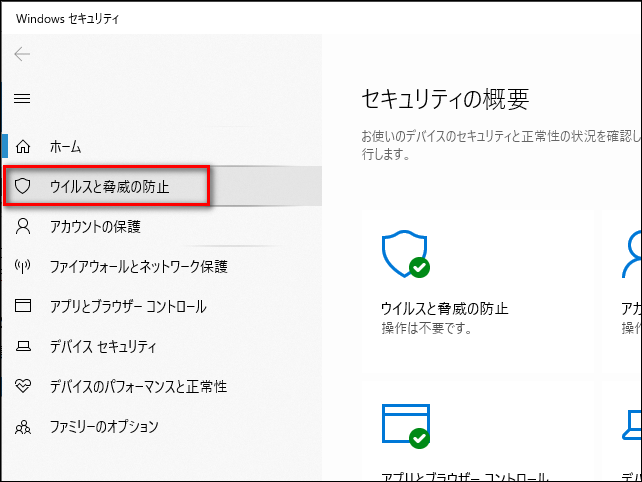Image resolution: width=642 pixels, height=482 pixels.
Task: Click the device security laptop icon in sidebar
Action: coord(23,346)
